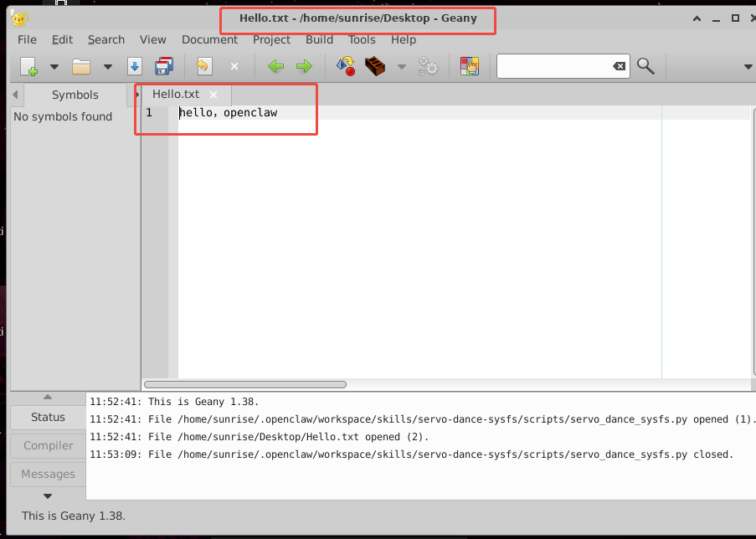Open the Build menu
Image resolution: width=756 pixels, height=539 pixels.
tap(319, 39)
